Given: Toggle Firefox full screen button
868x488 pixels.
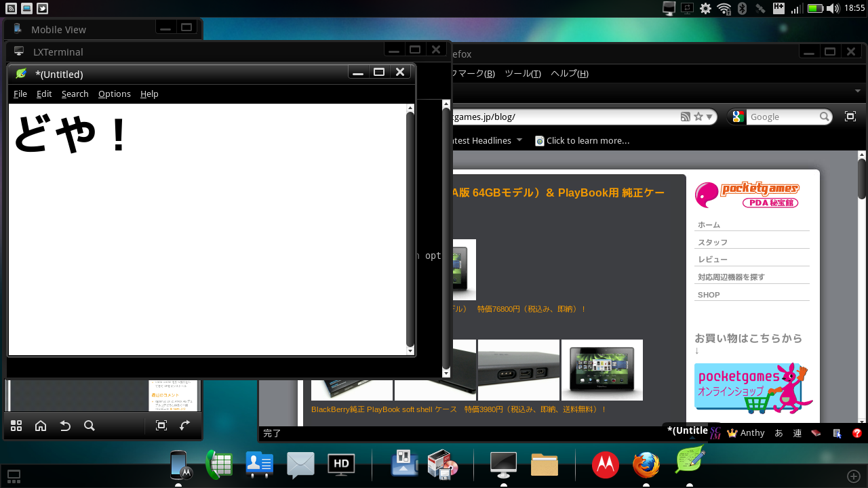Looking at the screenshot, I should tap(850, 117).
